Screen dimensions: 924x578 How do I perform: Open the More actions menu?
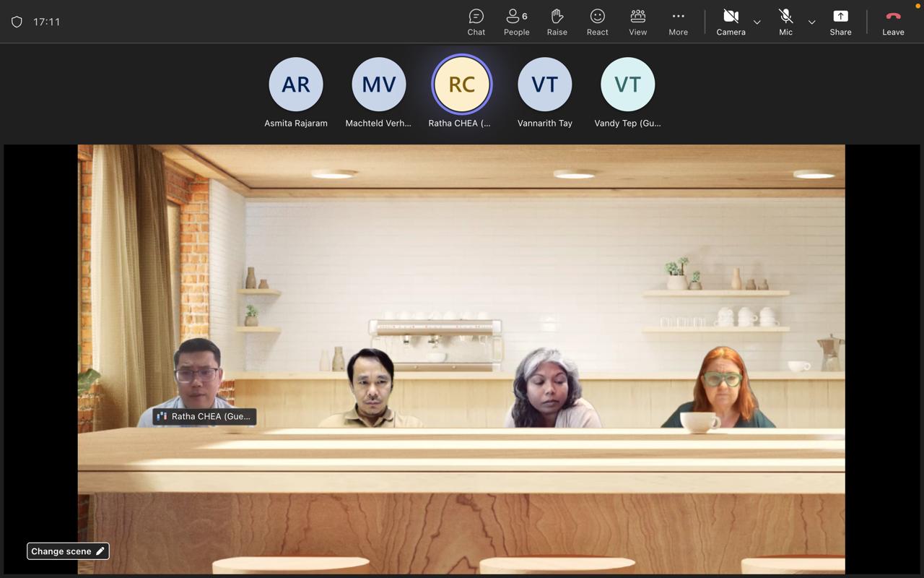(x=678, y=22)
